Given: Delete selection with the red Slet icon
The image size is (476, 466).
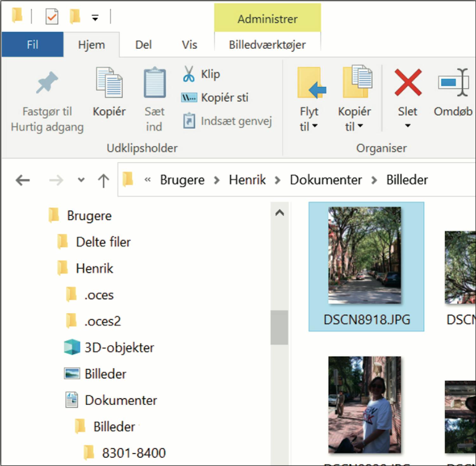Looking at the screenshot, I should (407, 83).
